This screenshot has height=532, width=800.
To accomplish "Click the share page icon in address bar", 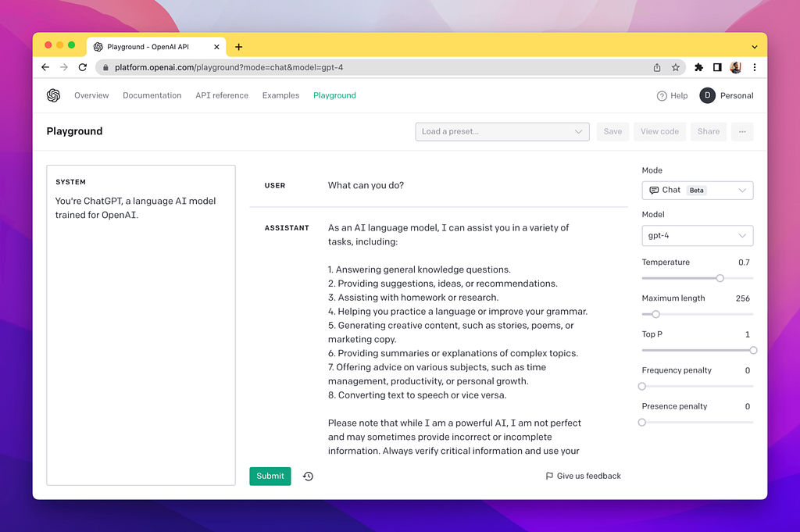I will pos(657,67).
